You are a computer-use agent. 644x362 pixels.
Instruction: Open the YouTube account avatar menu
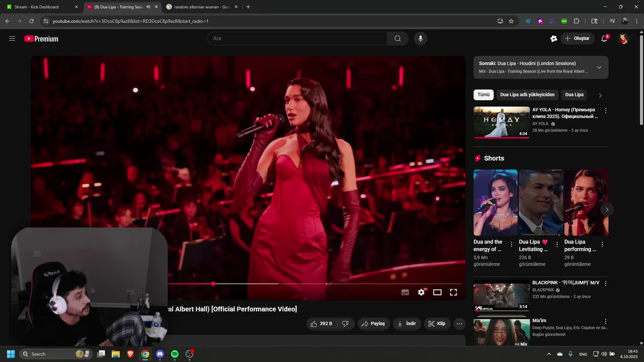coord(623,39)
